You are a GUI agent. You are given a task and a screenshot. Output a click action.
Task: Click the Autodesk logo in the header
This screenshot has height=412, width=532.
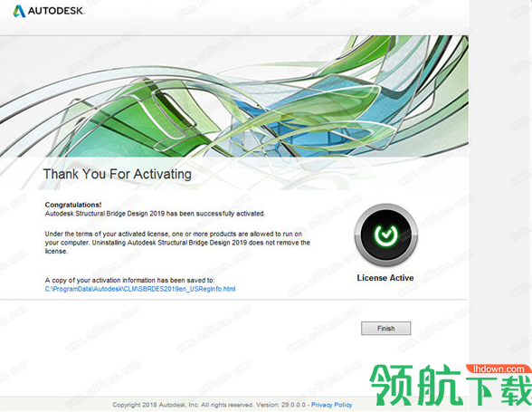point(48,11)
